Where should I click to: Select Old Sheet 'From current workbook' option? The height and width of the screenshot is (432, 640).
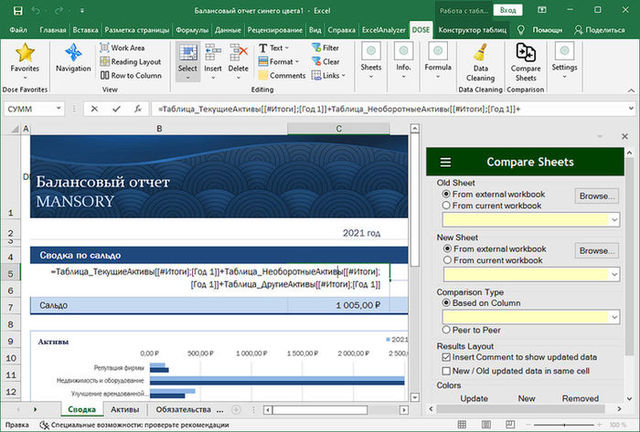447,205
